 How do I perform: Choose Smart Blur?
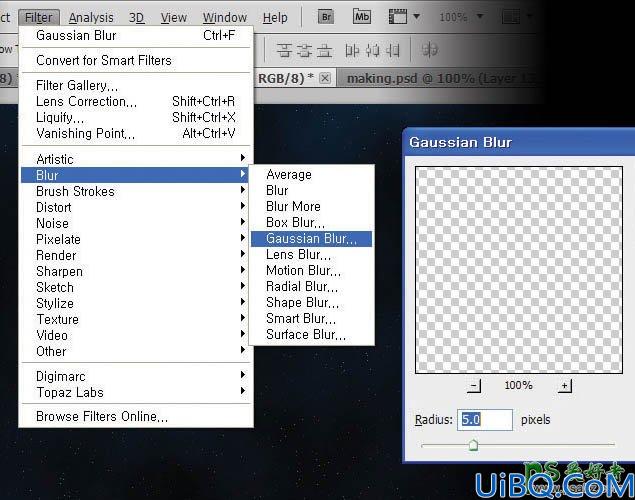point(311,319)
